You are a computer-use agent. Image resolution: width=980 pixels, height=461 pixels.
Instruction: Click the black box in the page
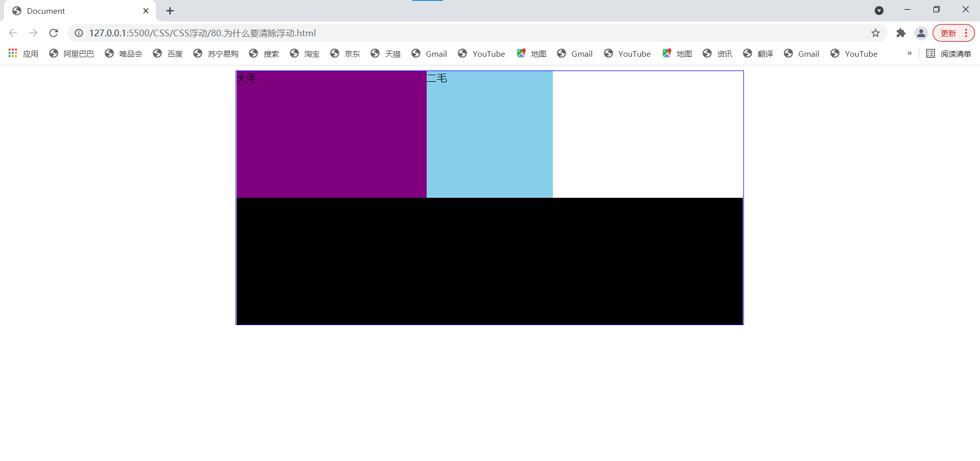[489, 261]
